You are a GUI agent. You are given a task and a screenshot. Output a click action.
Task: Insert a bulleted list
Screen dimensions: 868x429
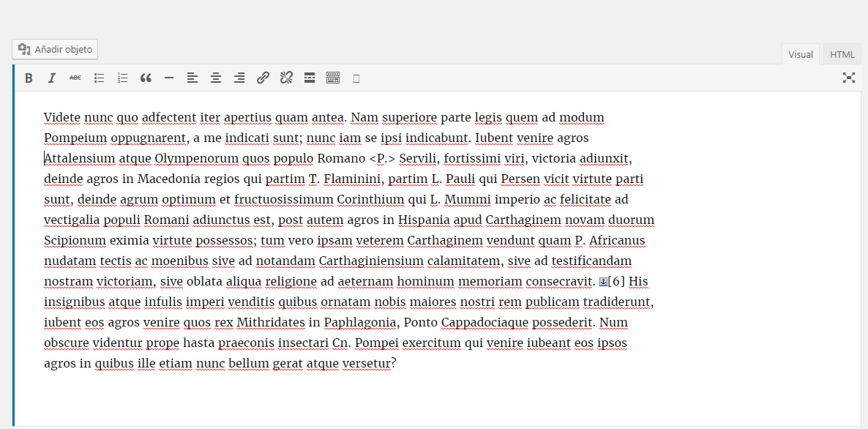coord(99,78)
